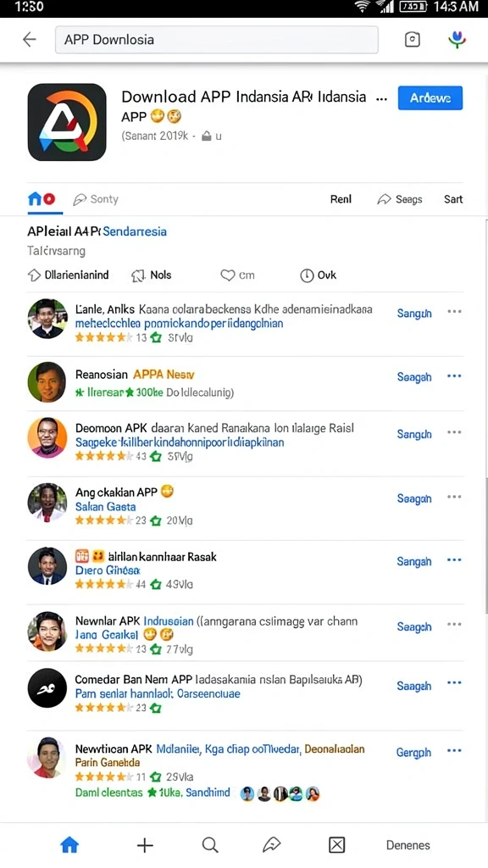Tap the plus icon in bottom bar

pos(145,845)
